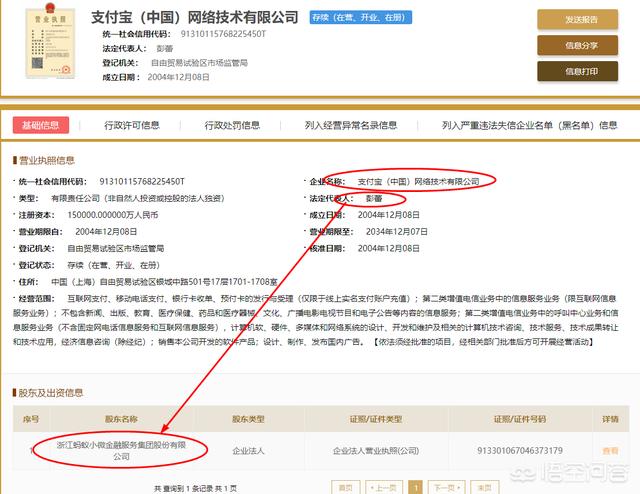The height and width of the screenshot is (494, 640).
Task: Go to 末页 in pagination
Action: (x=484, y=487)
